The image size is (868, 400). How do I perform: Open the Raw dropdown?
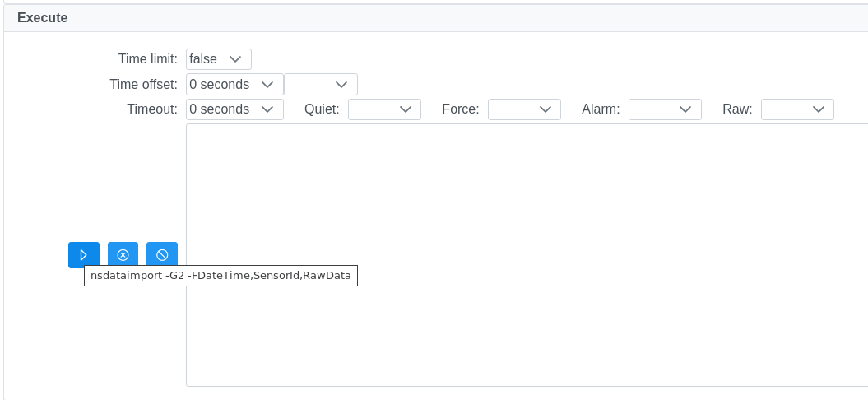(797, 109)
